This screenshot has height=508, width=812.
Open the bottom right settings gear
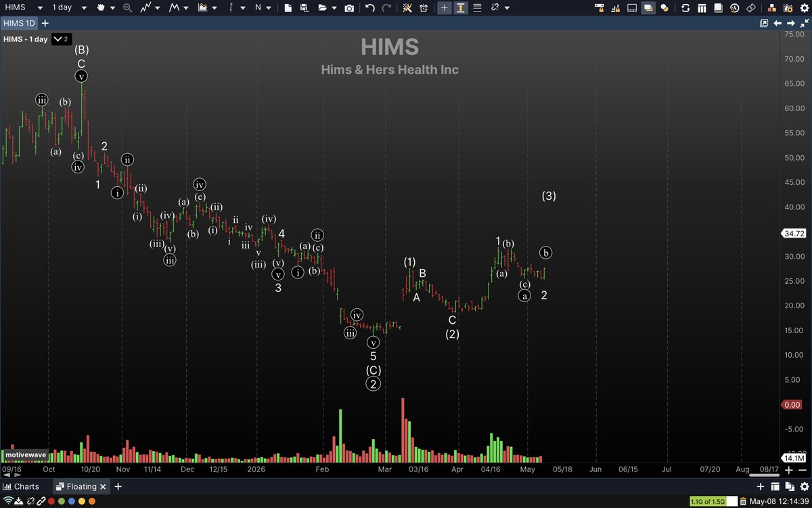[x=805, y=486]
